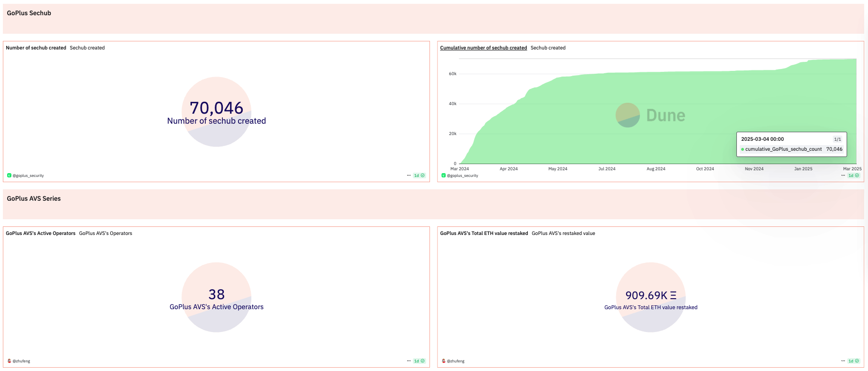Click the 909.69K Ξ restaked value
This screenshot has height=371, width=868.
point(651,295)
